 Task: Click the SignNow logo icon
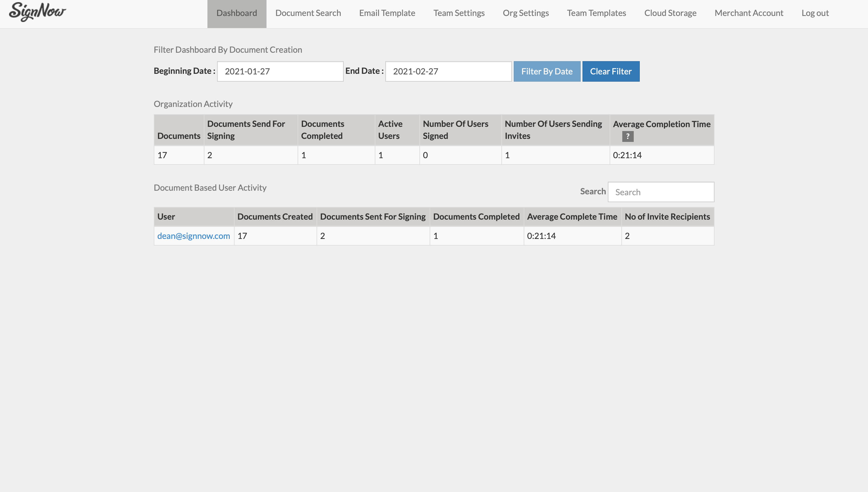point(38,11)
